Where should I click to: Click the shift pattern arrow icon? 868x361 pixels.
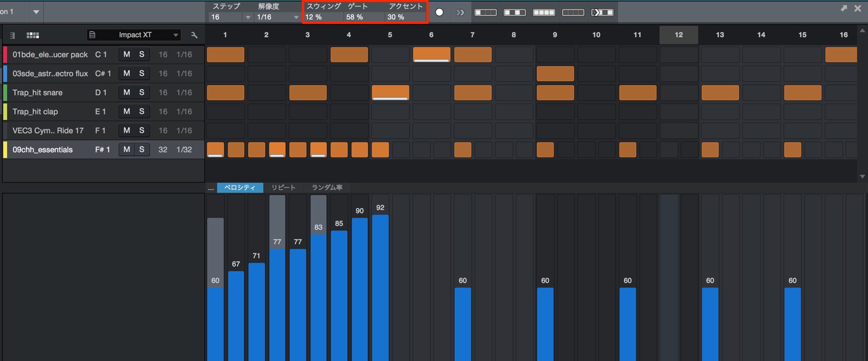tap(602, 12)
